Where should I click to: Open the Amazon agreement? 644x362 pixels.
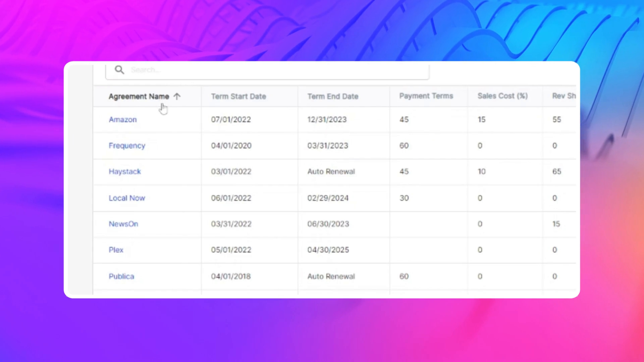tap(123, 119)
